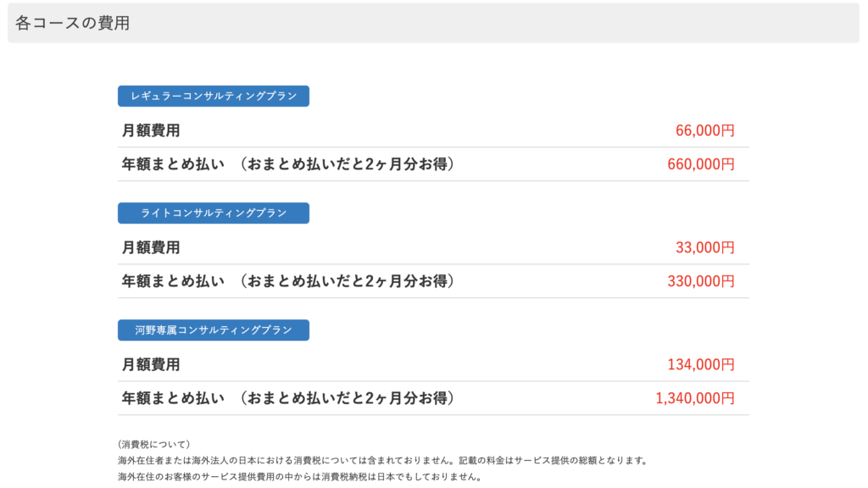The image size is (868, 488).
Task: Click 年額まとめ払い label under Light plan
Action: [x=173, y=281]
